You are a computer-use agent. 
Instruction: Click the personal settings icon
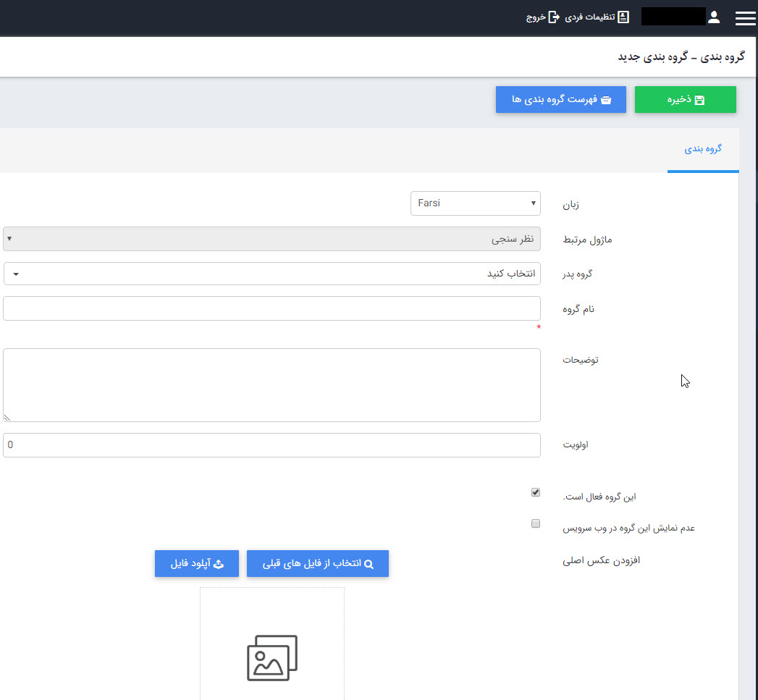pyautogui.click(x=623, y=17)
